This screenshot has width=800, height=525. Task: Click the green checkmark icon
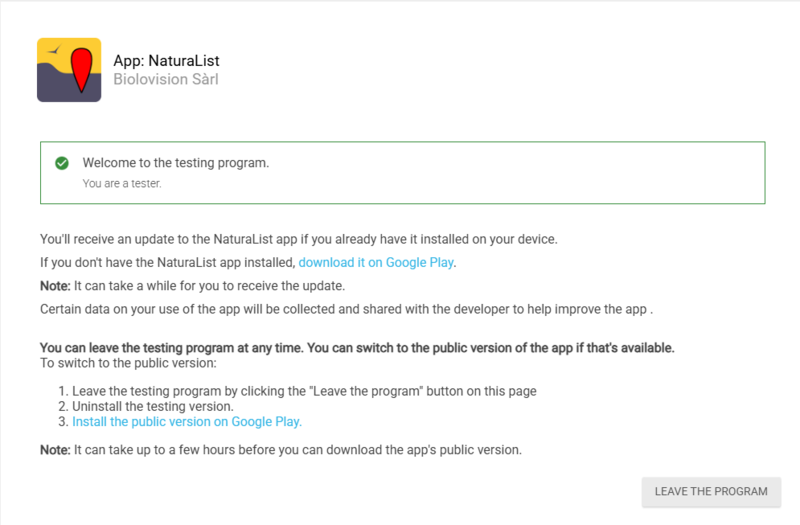click(62, 163)
